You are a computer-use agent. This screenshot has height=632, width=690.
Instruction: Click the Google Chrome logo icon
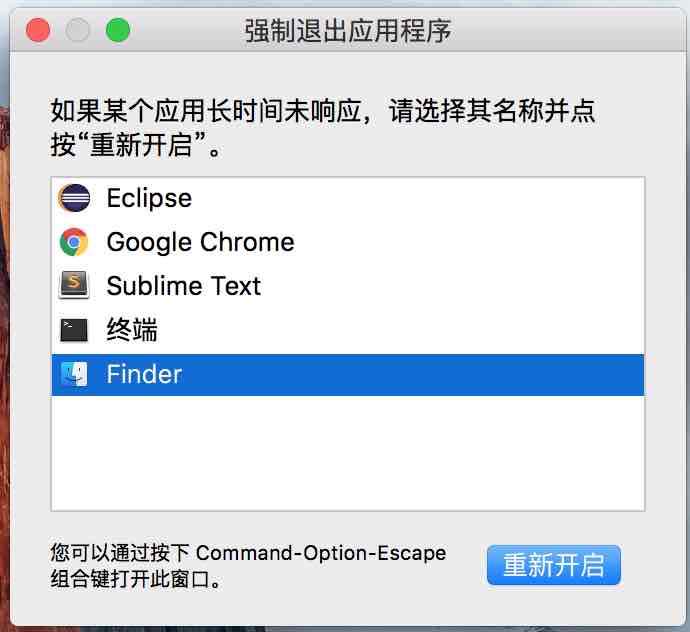[x=75, y=242]
